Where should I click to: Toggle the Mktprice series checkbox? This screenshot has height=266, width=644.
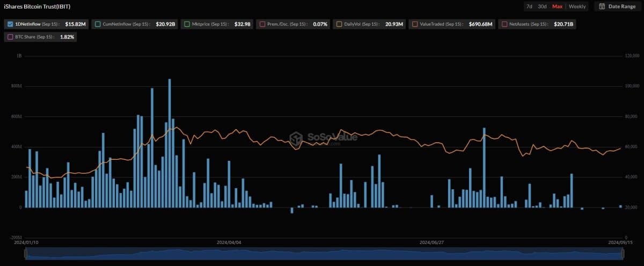pyautogui.click(x=187, y=24)
